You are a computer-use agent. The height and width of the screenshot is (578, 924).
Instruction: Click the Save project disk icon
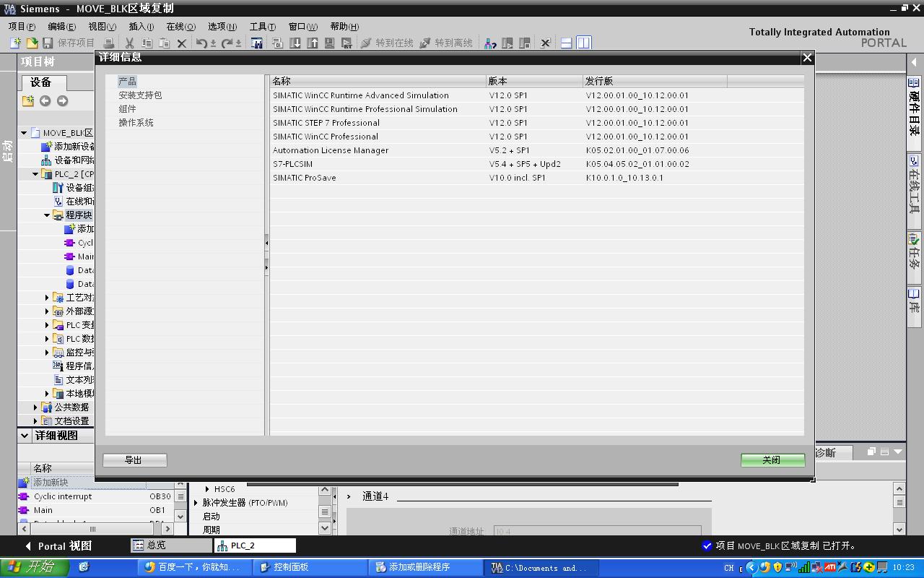(48, 43)
